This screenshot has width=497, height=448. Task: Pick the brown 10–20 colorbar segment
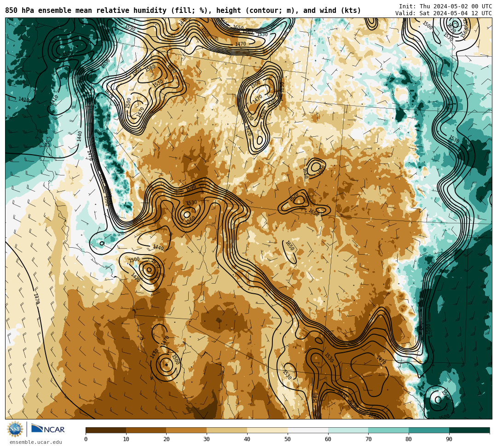[146, 430]
